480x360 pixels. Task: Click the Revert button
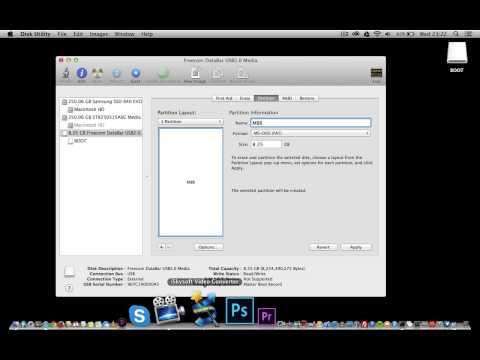(x=323, y=247)
